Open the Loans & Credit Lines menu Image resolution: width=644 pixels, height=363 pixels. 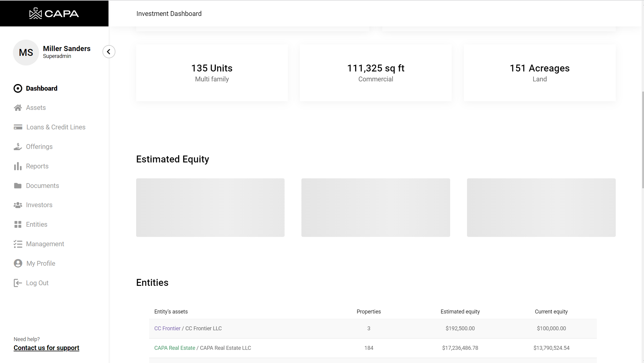(x=56, y=127)
